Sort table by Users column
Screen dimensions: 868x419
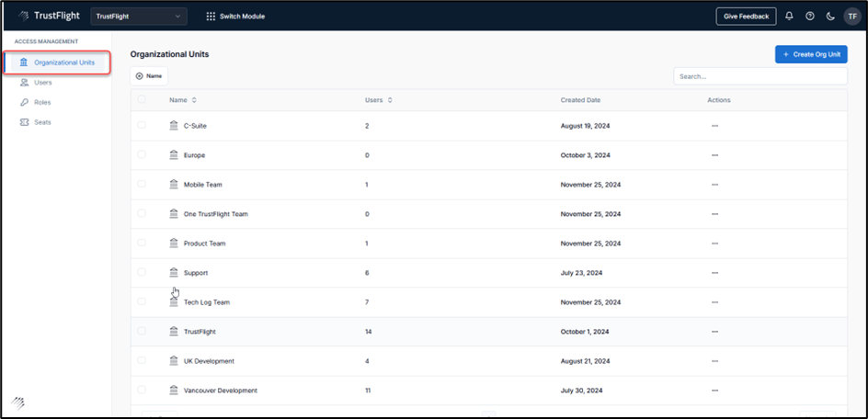[x=379, y=100]
